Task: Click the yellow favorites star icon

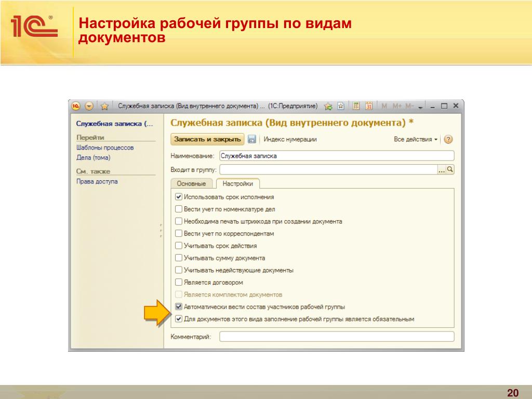Action: [104, 106]
